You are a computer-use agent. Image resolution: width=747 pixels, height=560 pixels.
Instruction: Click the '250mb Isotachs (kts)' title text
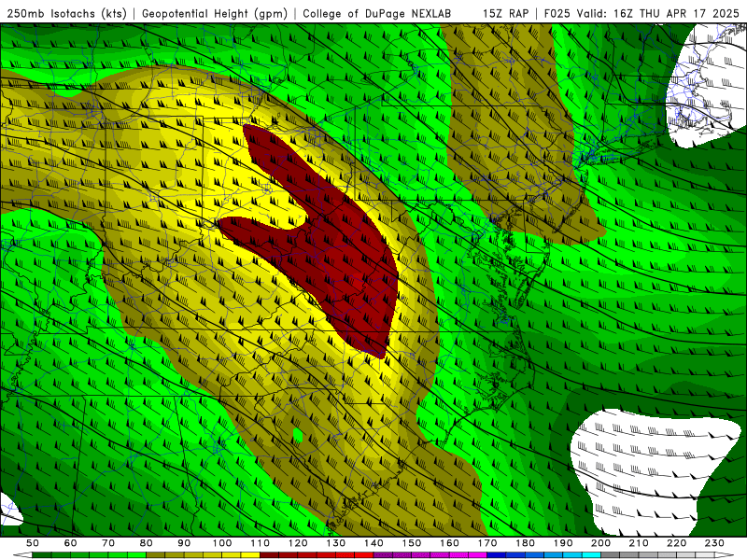pyautogui.click(x=67, y=13)
